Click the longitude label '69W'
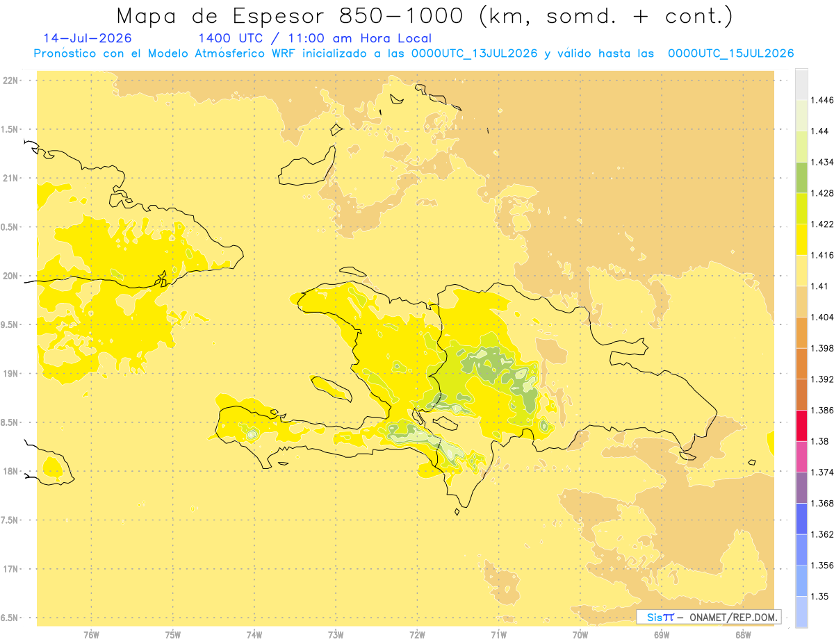This screenshot has width=834, height=644. pyautogui.click(x=662, y=635)
